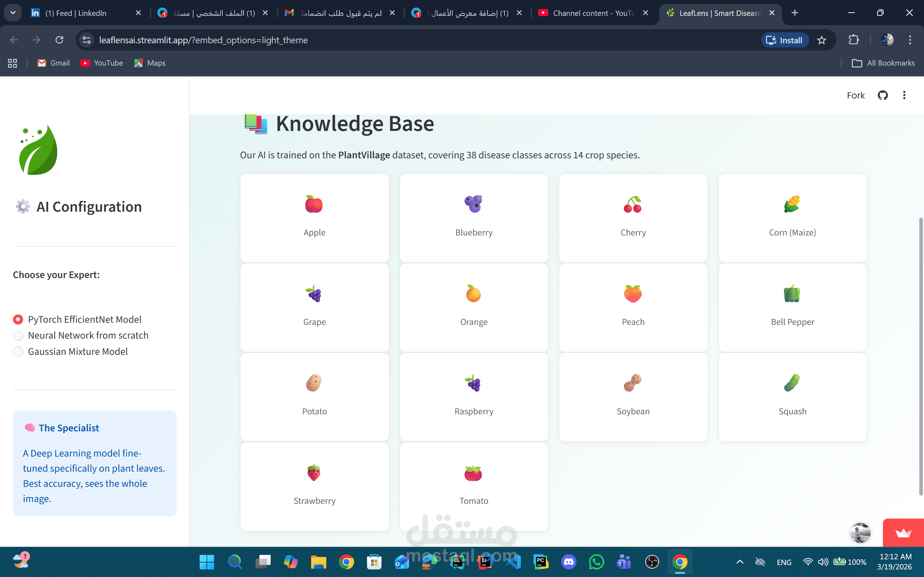Expand the tab search dropdown arrow

click(x=13, y=13)
